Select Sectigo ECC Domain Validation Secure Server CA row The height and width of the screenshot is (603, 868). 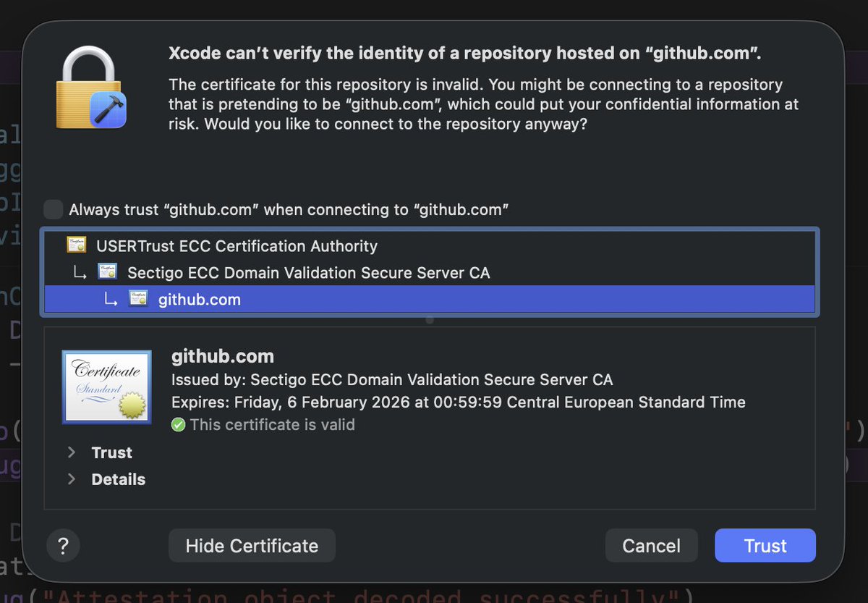pos(430,273)
